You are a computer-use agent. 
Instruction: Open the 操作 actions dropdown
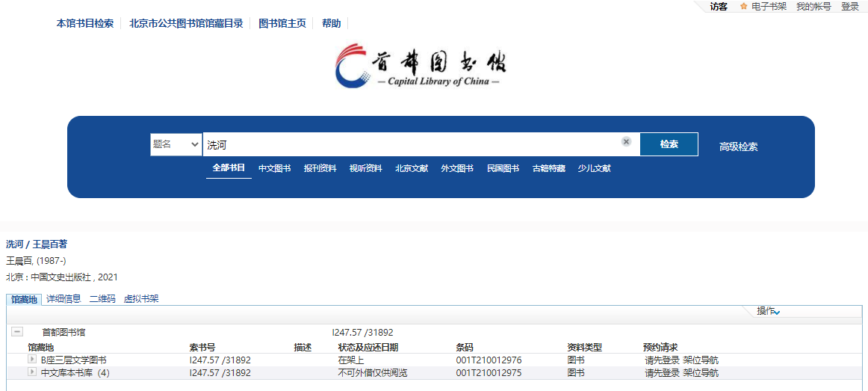click(768, 311)
